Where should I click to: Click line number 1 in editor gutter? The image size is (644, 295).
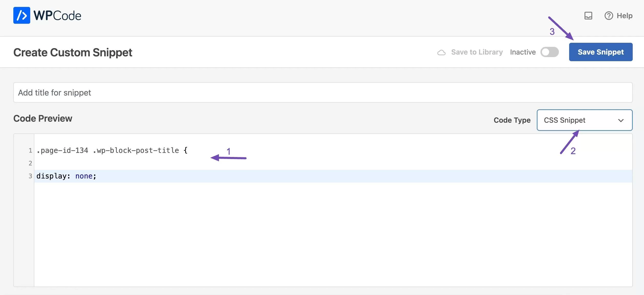[x=30, y=150]
